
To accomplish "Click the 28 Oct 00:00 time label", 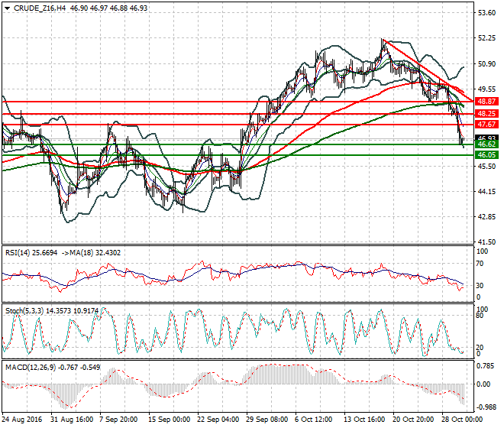I will 463,420.
